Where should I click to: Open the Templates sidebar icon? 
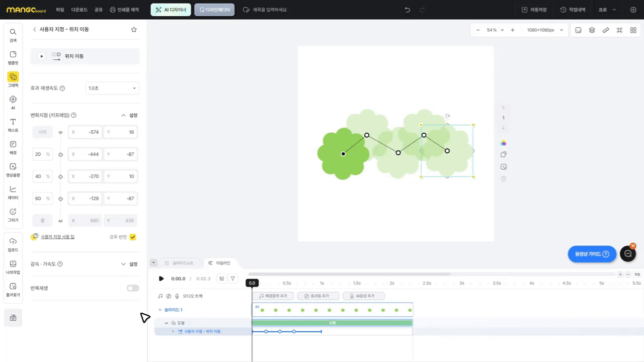tap(13, 57)
